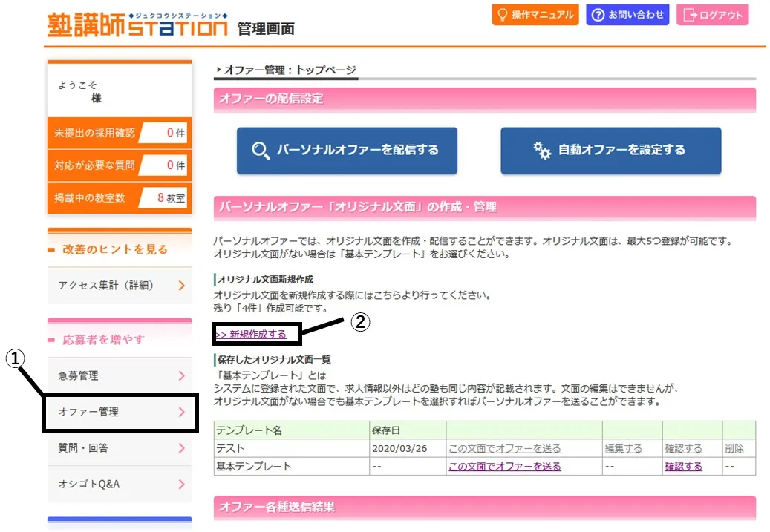The width and height of the screenshot is (770, 532).
Task: Open アクセス集計（詳細） in the sidebar
Action: click(x=119, y=286)
